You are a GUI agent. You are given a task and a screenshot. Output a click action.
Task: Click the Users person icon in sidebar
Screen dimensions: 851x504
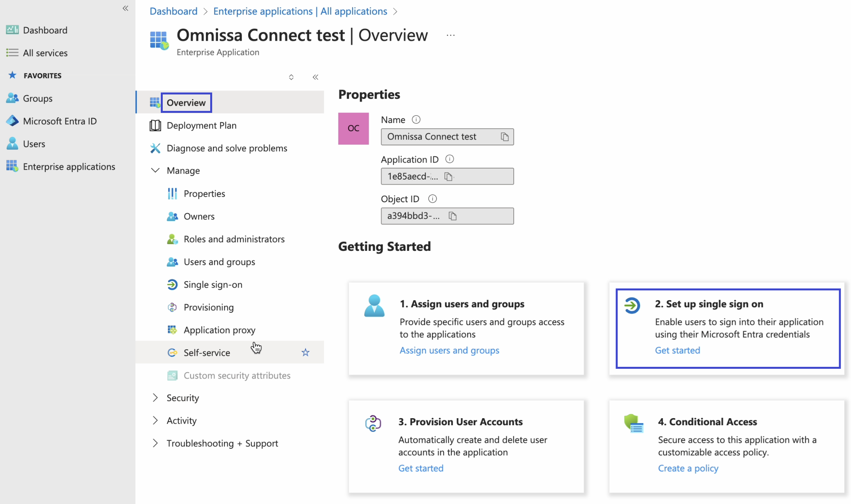point(12,143)
